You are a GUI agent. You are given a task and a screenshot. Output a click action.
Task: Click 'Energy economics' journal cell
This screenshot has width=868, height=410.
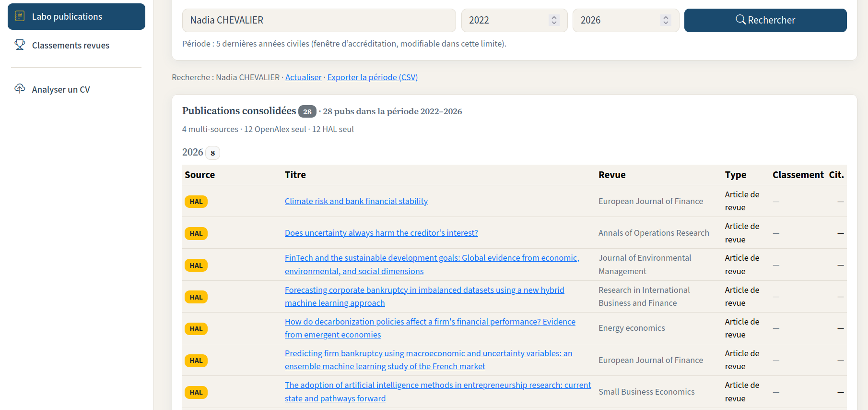(632, 328)
